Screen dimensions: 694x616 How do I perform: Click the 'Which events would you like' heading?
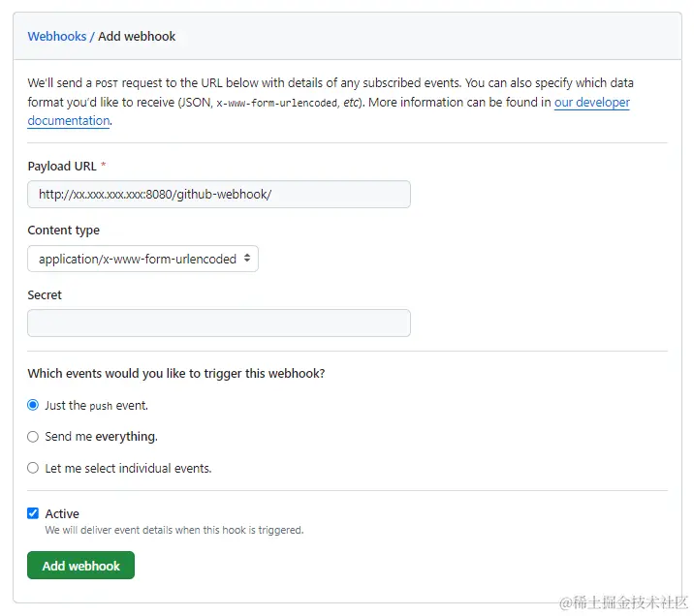176,373
